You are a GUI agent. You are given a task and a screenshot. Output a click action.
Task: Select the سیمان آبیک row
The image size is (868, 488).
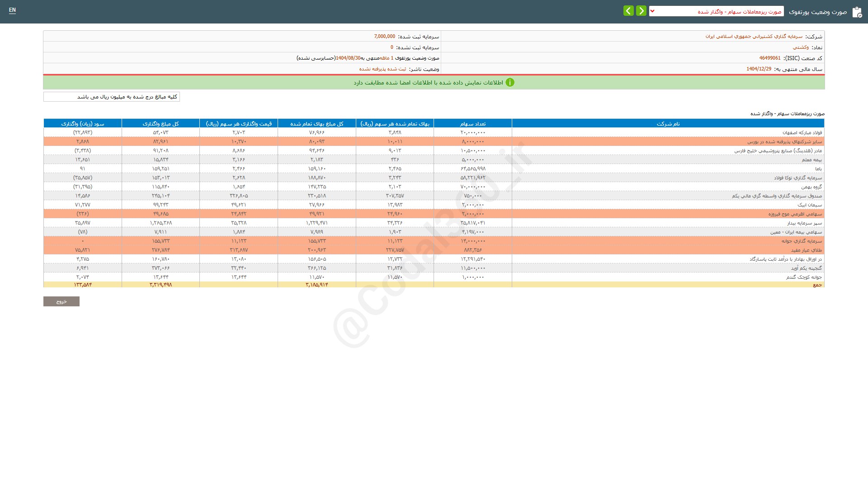point(809,205)
